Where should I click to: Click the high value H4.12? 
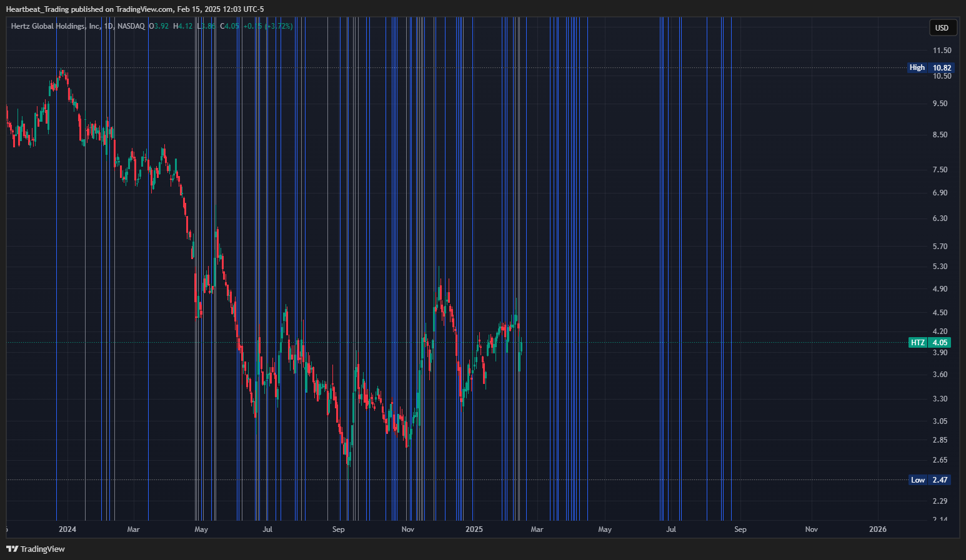(183, 26)
